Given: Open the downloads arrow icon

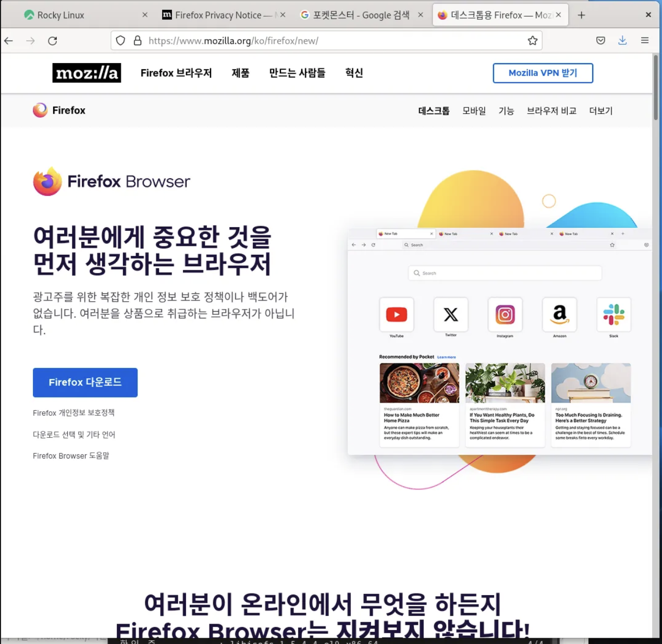Looking at the screenshot, I should (x=622, y=41).
